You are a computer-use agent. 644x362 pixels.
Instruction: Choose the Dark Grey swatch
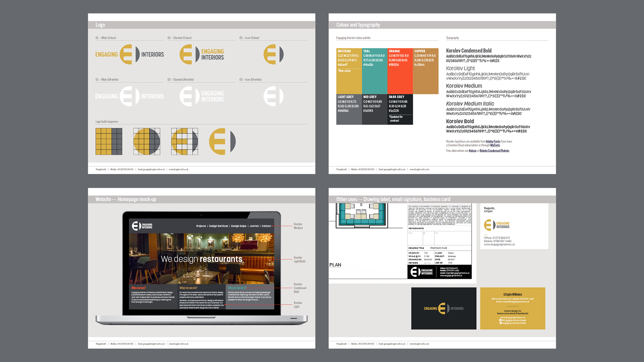[400, 109]
